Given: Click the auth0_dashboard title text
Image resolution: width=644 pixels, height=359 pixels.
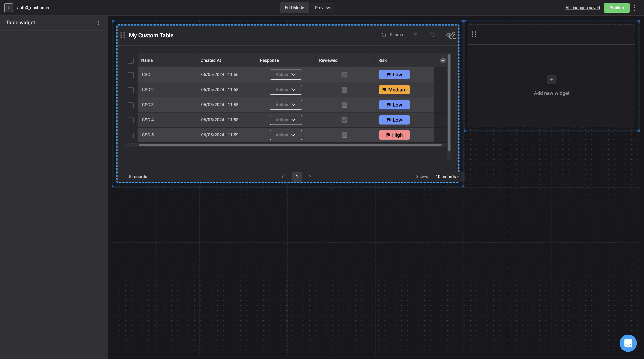Looking at the screenshot, I should coord(34,8).
